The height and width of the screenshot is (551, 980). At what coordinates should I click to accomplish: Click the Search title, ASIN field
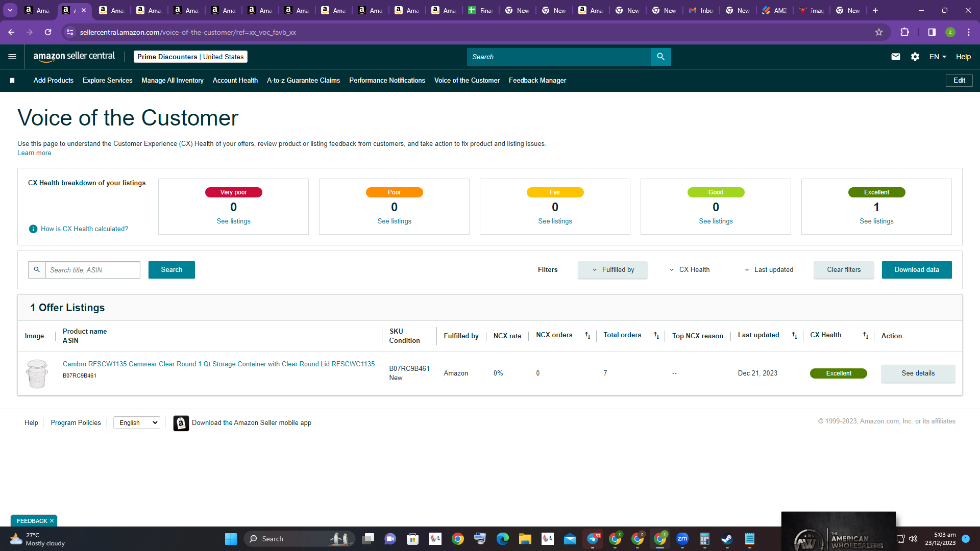tap(93, 270)
